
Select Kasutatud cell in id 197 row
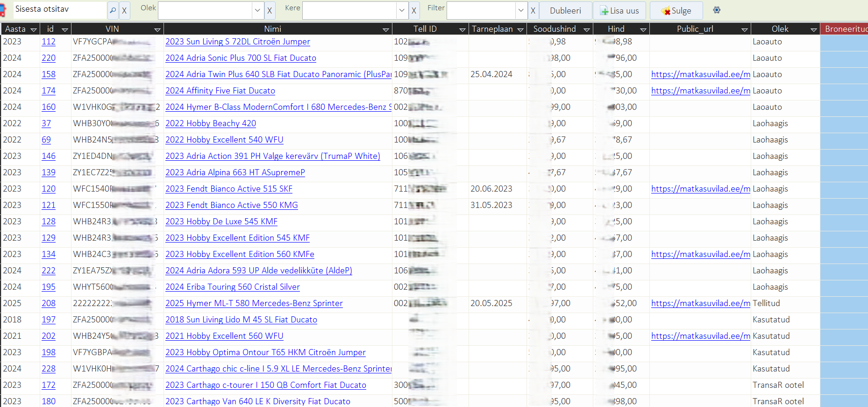pos(785,320)
